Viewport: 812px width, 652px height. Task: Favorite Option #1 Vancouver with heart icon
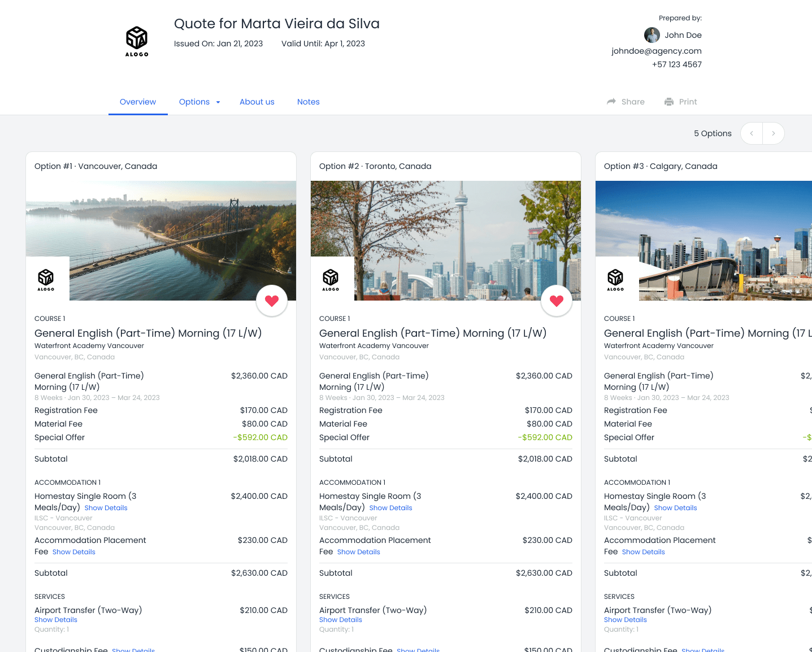tap(272, 301)
